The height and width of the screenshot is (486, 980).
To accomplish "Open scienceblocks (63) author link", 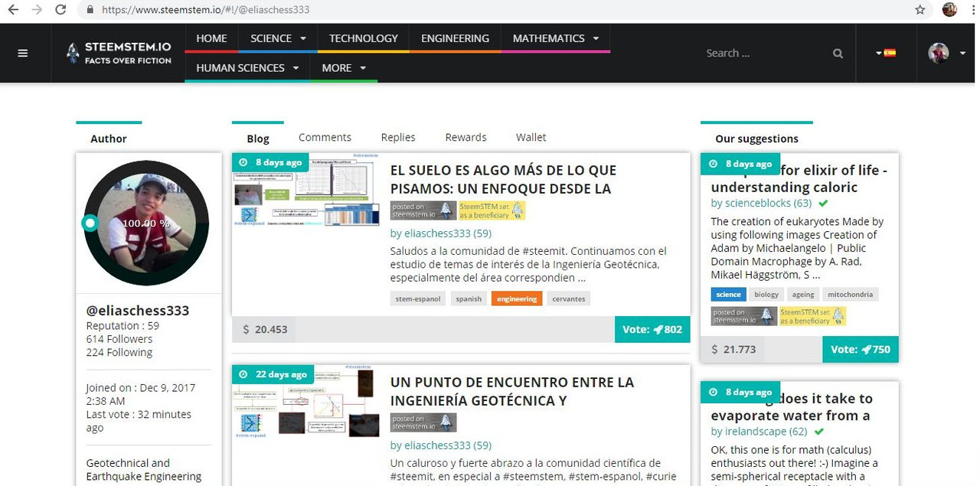I will (761, 203).
